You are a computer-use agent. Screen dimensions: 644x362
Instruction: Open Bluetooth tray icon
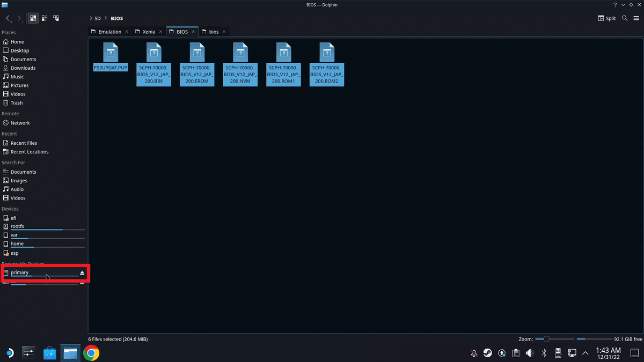(x=544, y=353)
